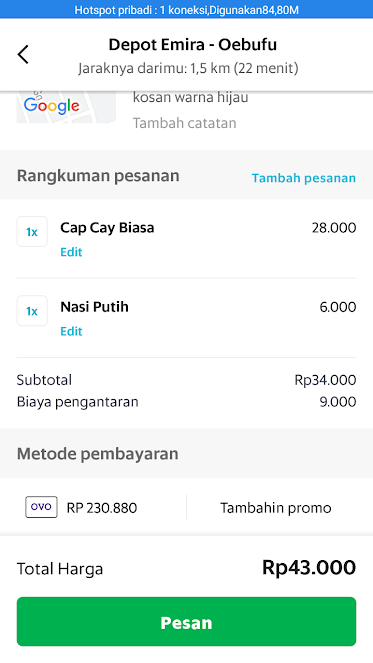Screen dimensions: 373x663
Task: Tap the Rangkuman pesanan section header
Action: [x=98, y=176]
